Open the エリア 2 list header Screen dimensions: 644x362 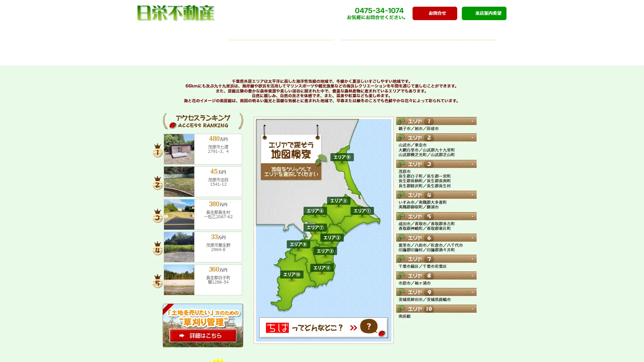coord(436,137)
